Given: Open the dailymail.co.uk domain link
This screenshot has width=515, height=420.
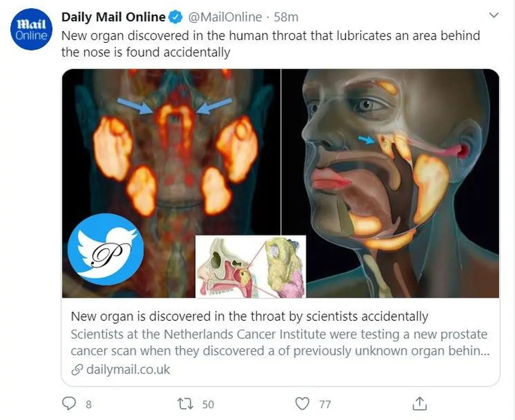Looking at the screenshot, I should coord(128,369).
